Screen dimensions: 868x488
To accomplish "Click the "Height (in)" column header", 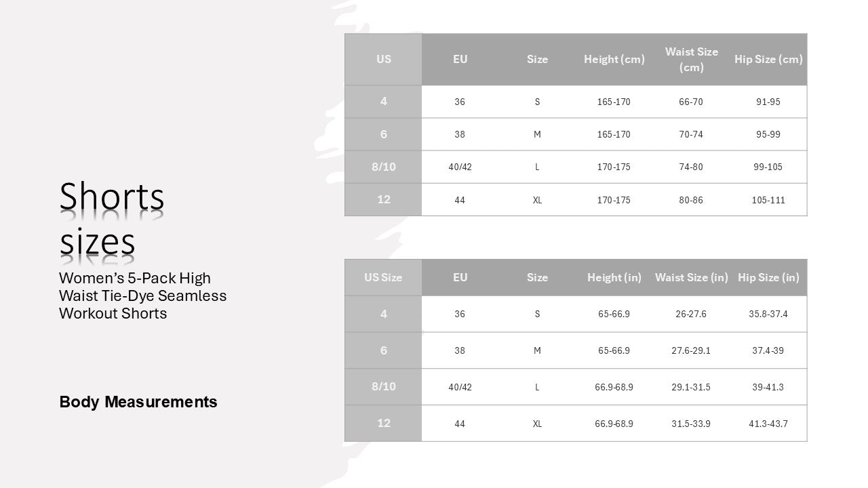I will point(614,277).
